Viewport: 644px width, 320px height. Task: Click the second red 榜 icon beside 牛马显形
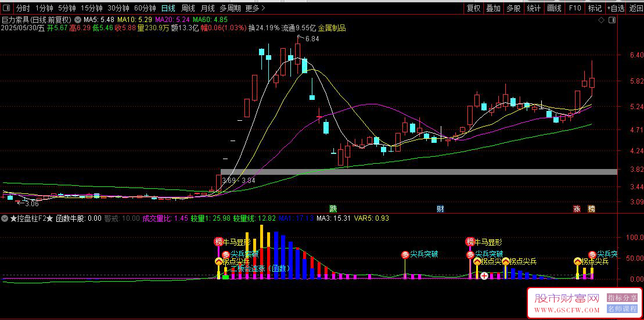point(470,242)
